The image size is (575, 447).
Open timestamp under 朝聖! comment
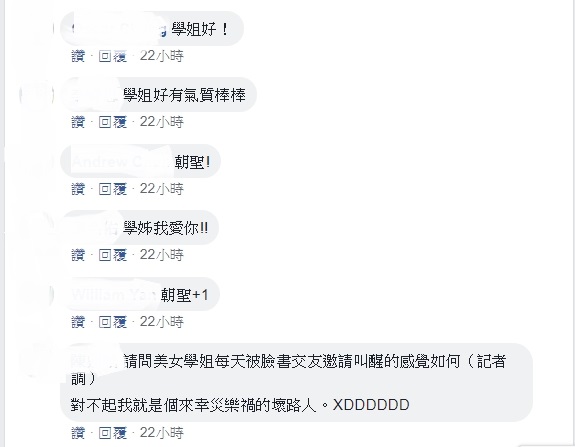coord(162,189)
